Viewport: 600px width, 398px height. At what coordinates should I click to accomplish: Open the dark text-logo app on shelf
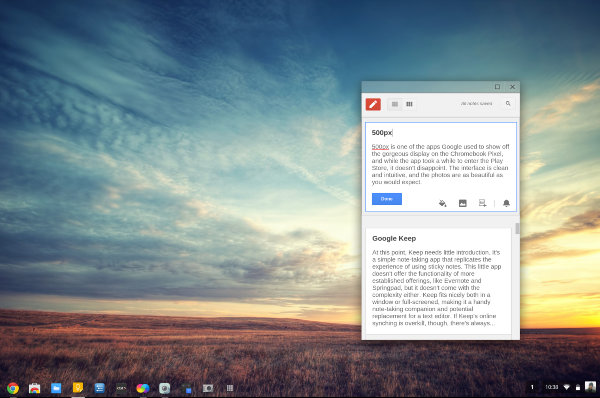[x=121, y=388]
